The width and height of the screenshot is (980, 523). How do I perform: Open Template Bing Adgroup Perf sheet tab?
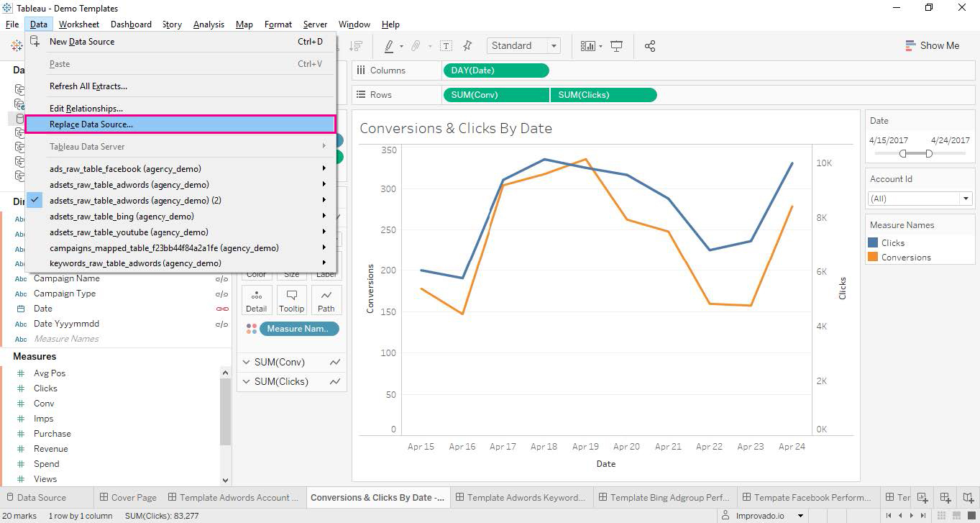[664, 498]
